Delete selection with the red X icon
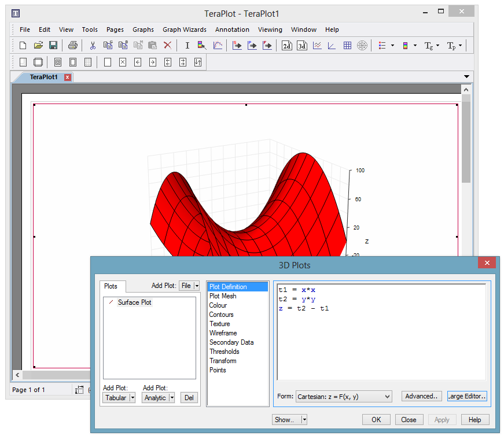Screen dimensions: 504x436 167,45
